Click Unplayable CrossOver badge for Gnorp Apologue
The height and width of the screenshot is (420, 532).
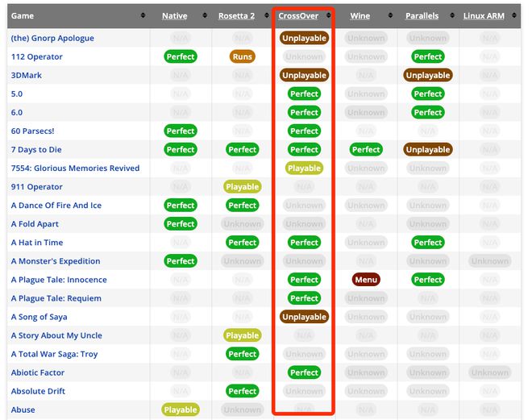pos(305,38)
